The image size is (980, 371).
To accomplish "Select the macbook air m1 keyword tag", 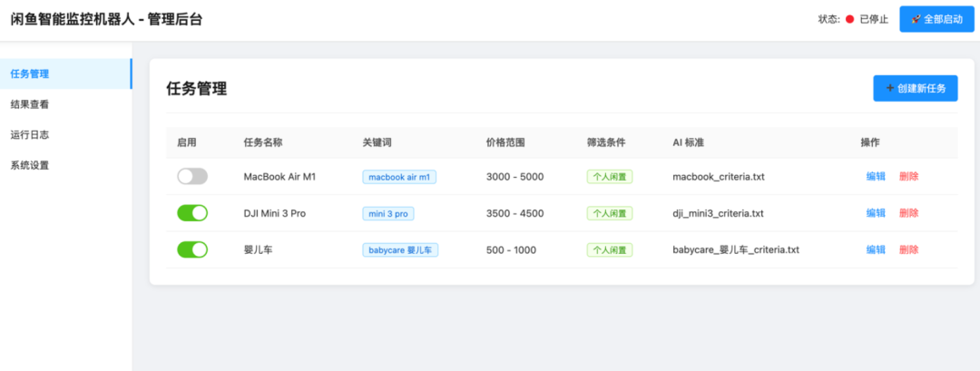I will 399,178.
